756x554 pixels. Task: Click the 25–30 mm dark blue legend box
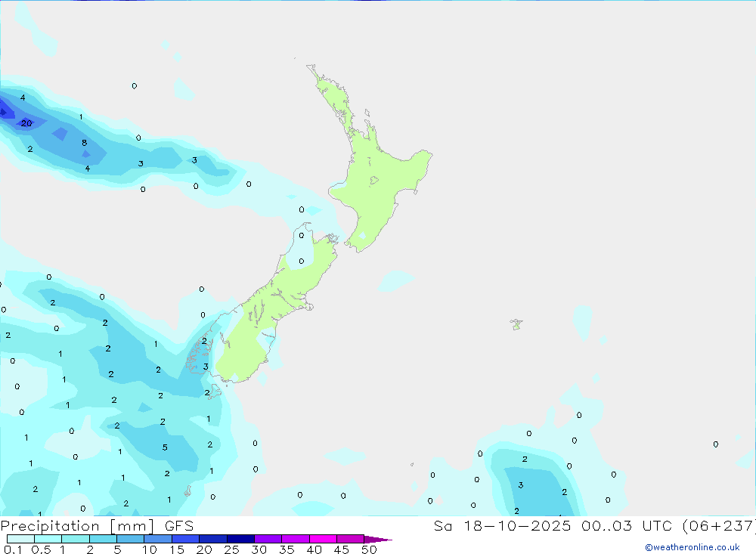(x=240, y=539)
